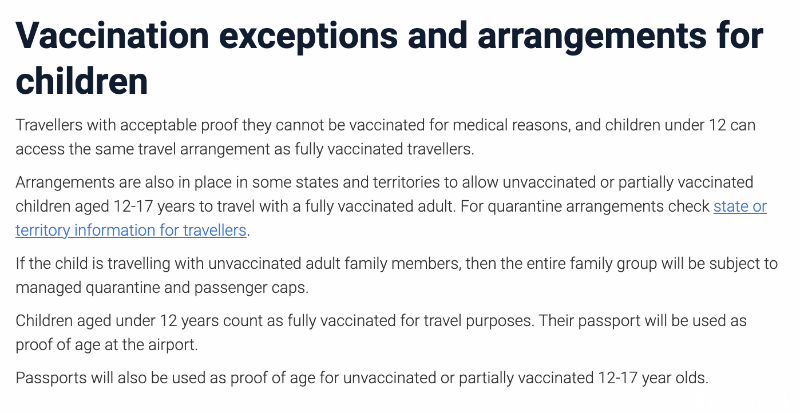The height and width of the screenshot is (413, 800).
Task: Click the words 'medical reasons' in first paragraph
Action: [511, 125]
